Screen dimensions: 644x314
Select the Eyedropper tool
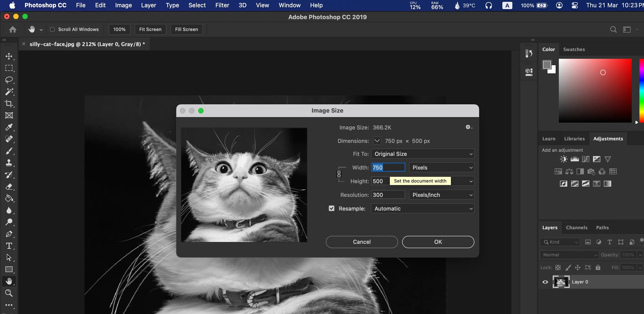coord(9,127)
